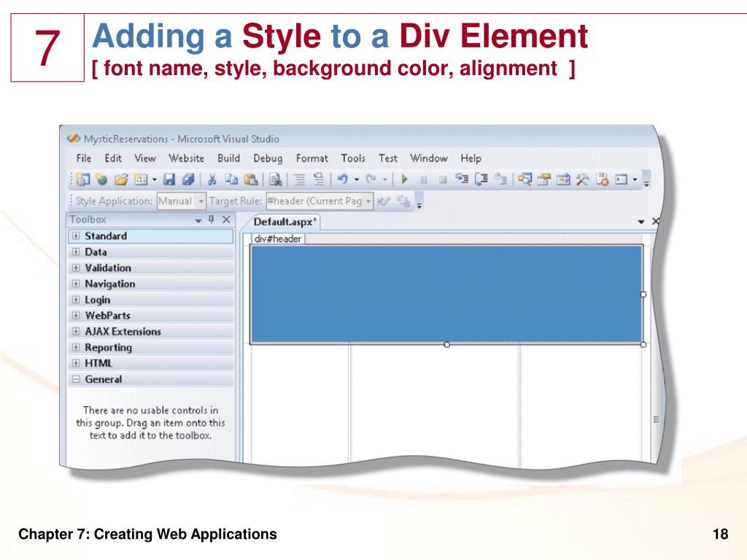Expand the Navigation toolbox group
Viewport: 747px width, 560px height.
tap(76, 284)
